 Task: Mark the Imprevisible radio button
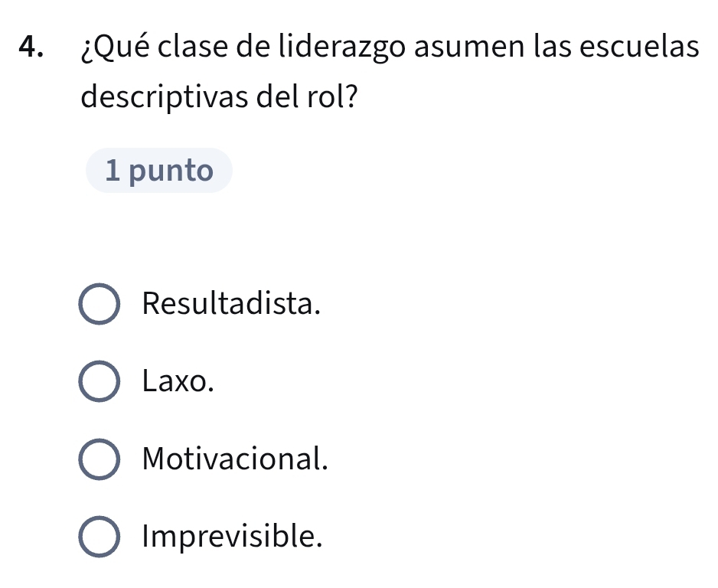pyautogui.click(x=99, y=537)
